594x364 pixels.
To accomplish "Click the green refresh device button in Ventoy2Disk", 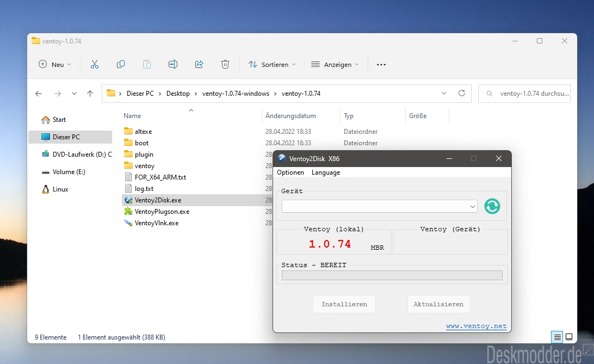I will tap(492, 206).
